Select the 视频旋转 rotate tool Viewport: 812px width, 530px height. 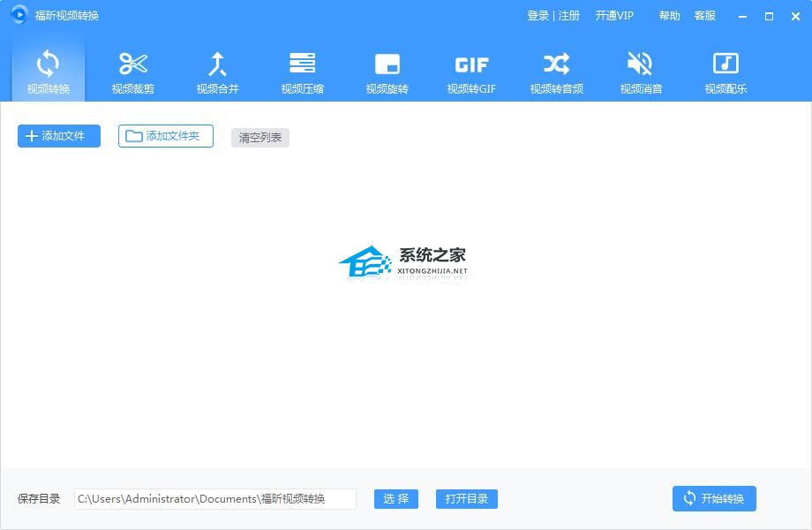tap(387, 72)
